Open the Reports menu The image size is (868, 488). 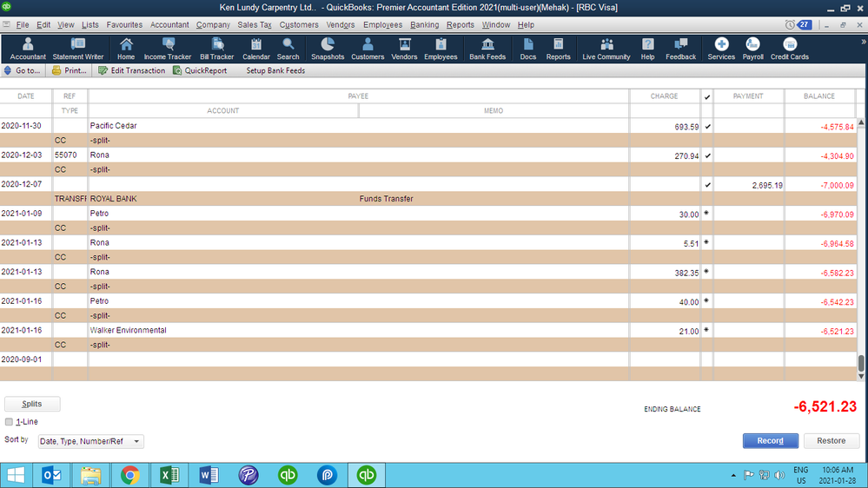460,25
